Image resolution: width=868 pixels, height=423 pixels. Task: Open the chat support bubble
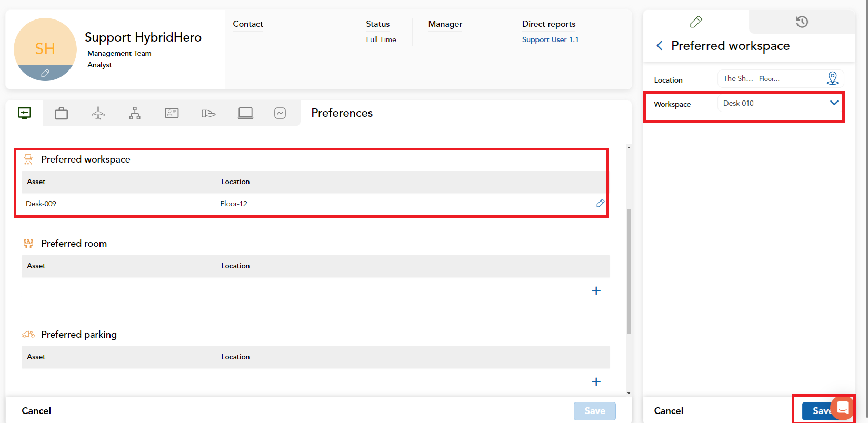842,408
